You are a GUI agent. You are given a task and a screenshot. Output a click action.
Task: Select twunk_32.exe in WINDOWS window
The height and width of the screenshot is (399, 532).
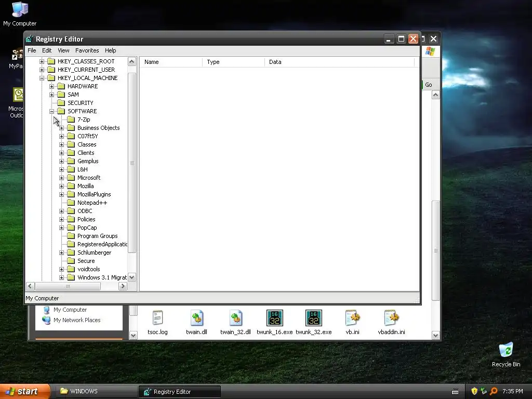[x=313, y=322]
